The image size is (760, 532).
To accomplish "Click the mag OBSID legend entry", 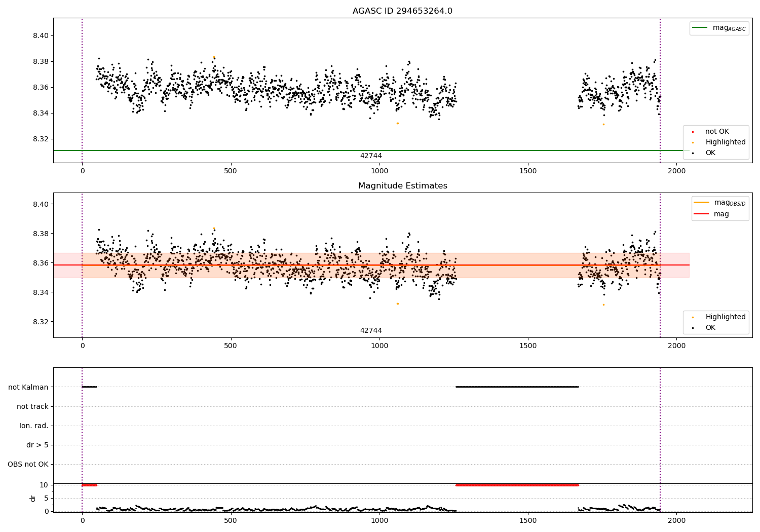I will pyautogui.click(x=719, y=203).
